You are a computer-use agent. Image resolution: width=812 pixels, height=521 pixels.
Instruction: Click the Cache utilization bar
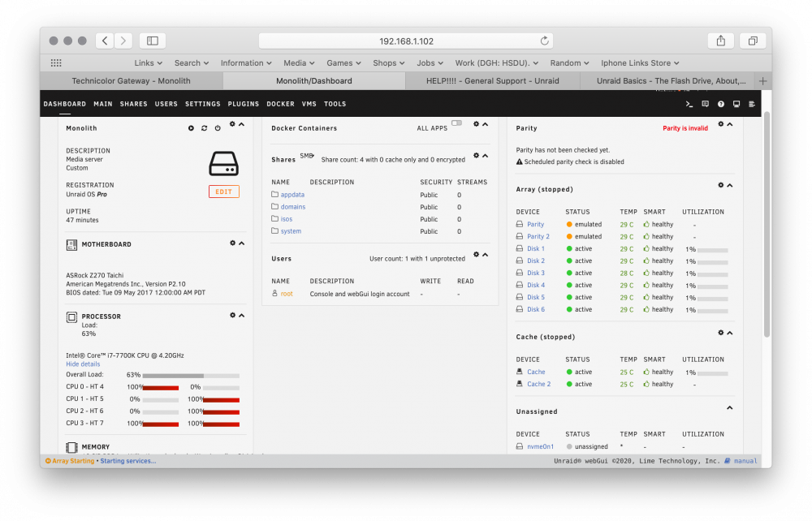(x=713, y=373)
